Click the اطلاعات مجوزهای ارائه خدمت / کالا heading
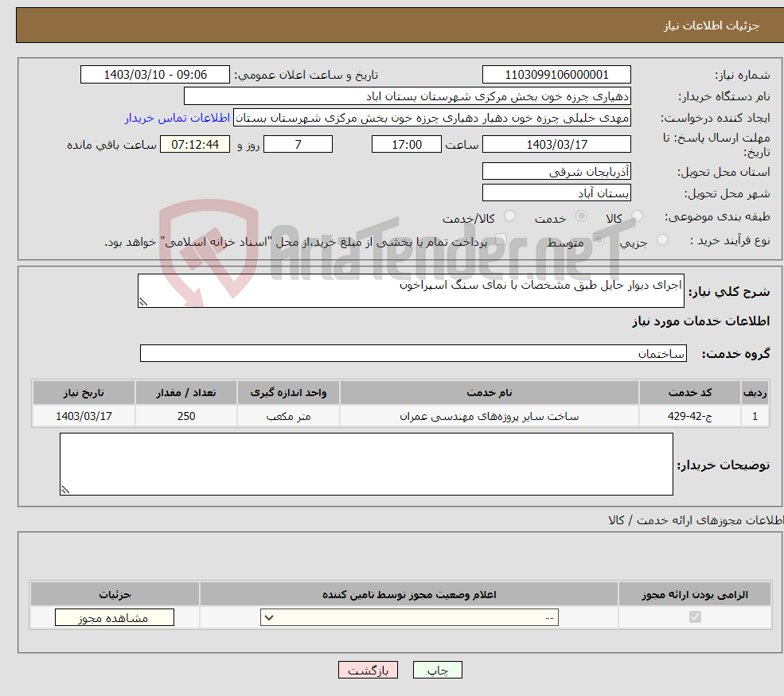This screenshot has width=784, height=696. click(696, 520)
